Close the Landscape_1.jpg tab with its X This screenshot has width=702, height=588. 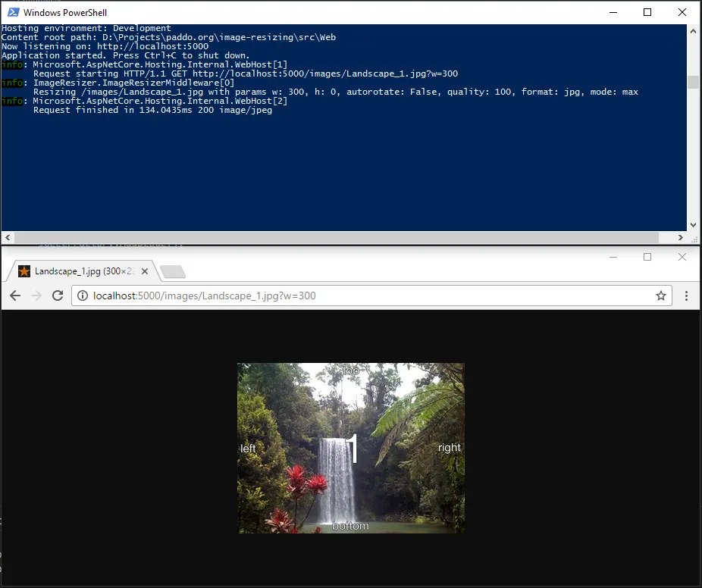[145, 271]
